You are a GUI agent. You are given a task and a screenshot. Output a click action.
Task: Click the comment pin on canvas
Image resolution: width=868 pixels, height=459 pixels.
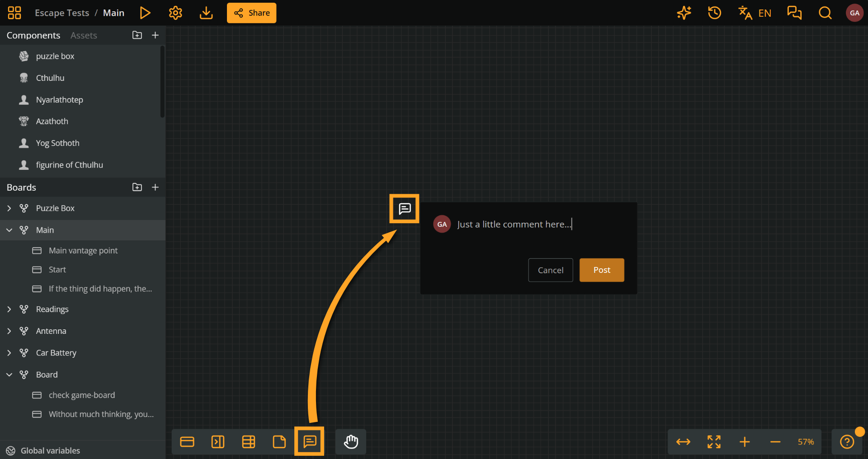pos(405,209)
